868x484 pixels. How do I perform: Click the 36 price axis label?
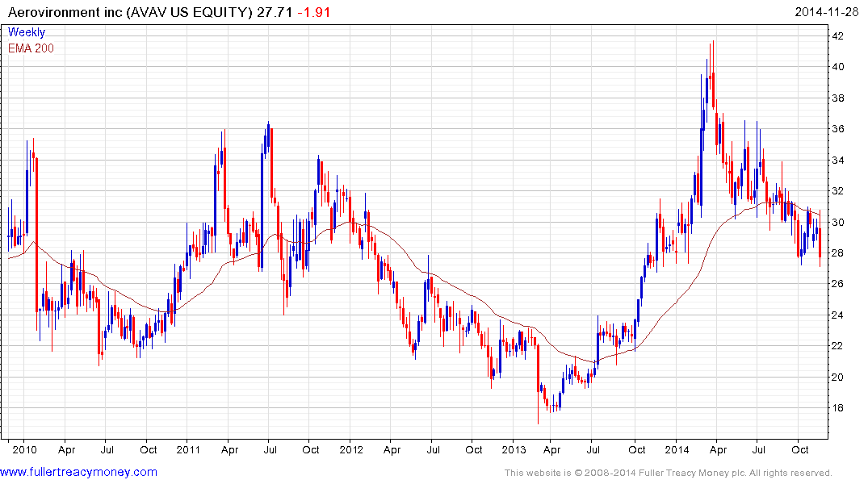[x=838, y=129]
